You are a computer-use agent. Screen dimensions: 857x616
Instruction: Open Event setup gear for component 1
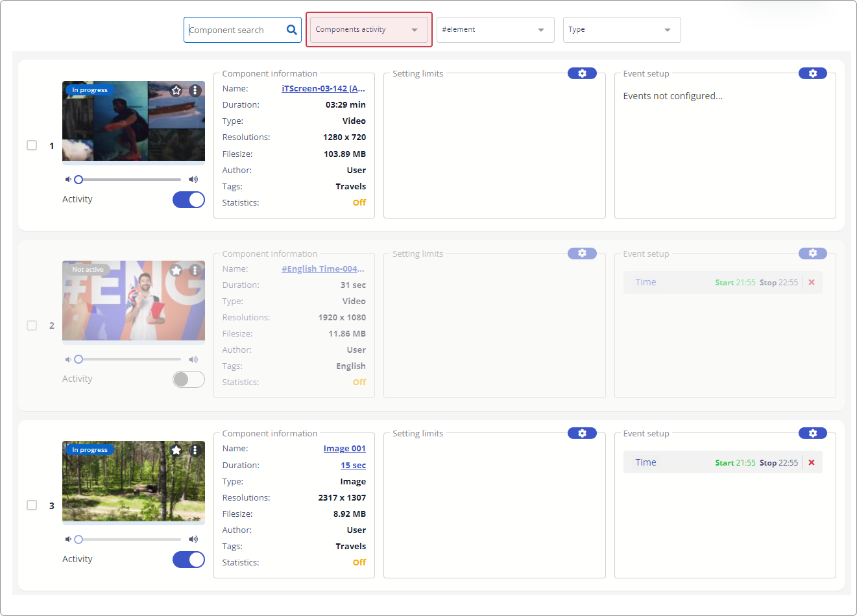812,73
